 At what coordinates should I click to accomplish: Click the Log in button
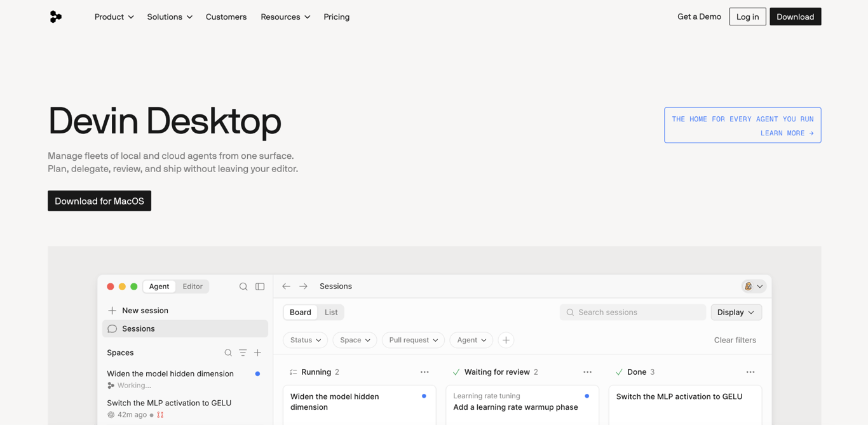click(747, 17)
